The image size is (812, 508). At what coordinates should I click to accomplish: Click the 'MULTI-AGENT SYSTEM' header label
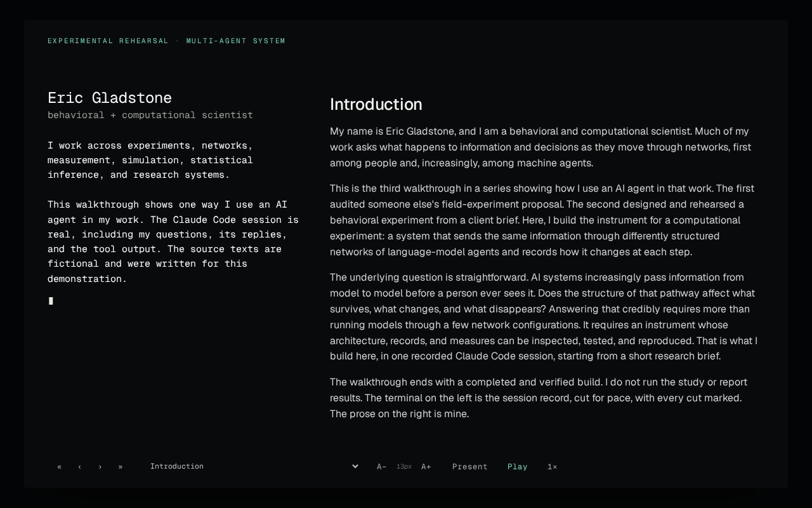[236, 41]
